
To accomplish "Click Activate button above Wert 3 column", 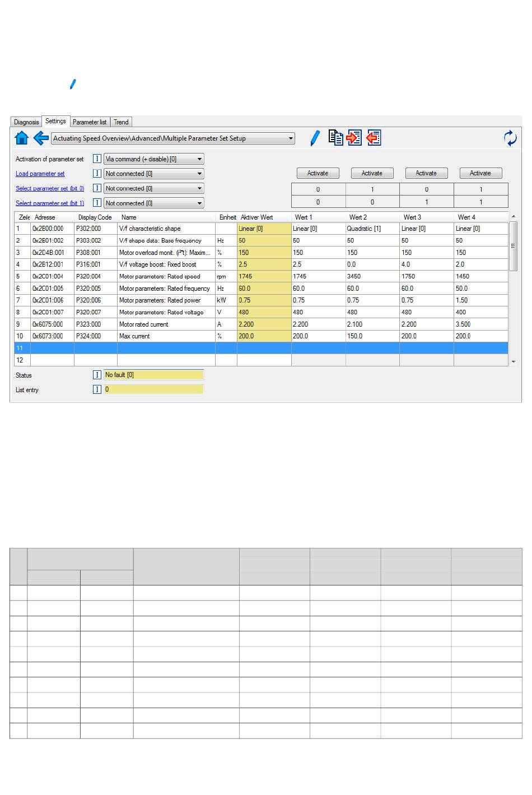I will pos(426,173).
